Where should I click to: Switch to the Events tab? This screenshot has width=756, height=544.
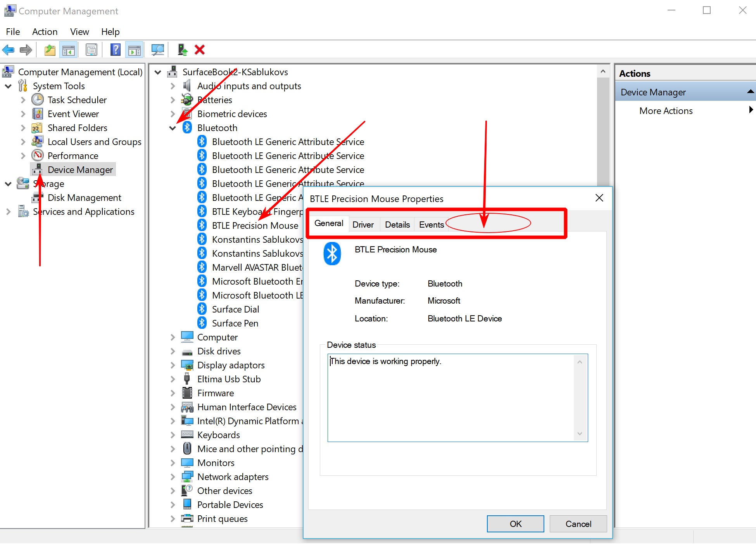click(x=431, y=225)
